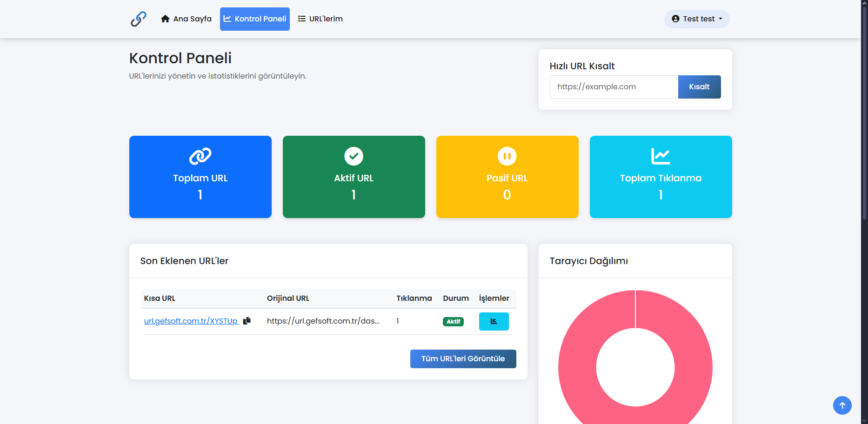Click the Toplam URL label on the blue card
This screenshot has width=868, height=424.
tap(200, 179)
